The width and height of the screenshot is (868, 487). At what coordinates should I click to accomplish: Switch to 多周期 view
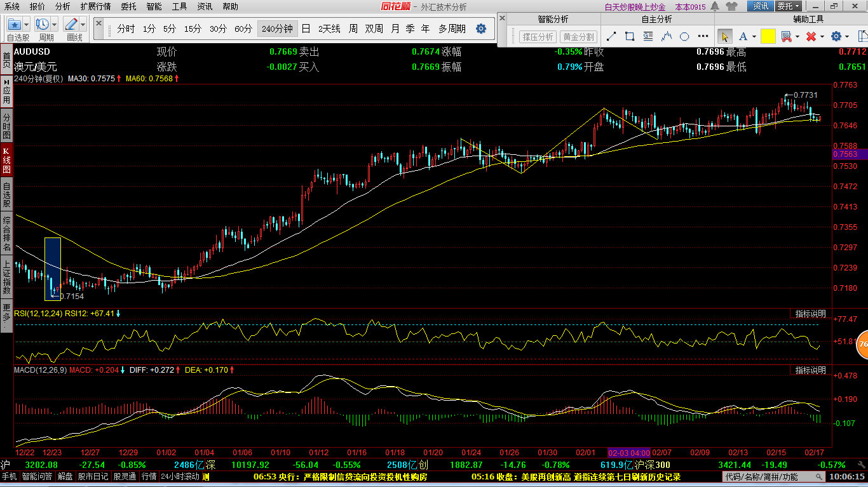pos(452,29)
